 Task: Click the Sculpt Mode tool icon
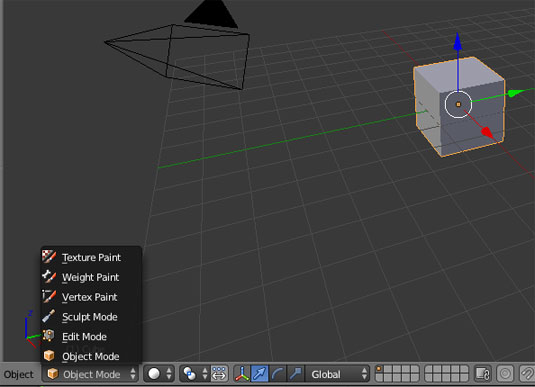49,316
